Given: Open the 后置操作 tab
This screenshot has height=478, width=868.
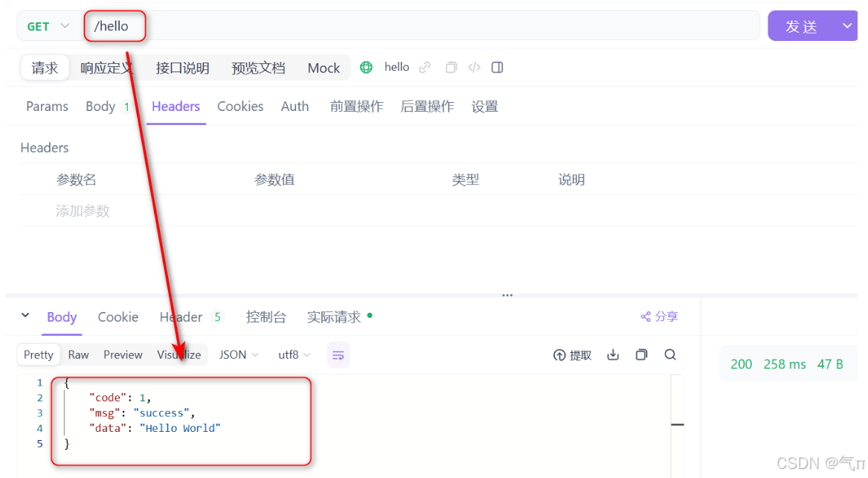Looking at the screenshot, I should coord(427,106).
